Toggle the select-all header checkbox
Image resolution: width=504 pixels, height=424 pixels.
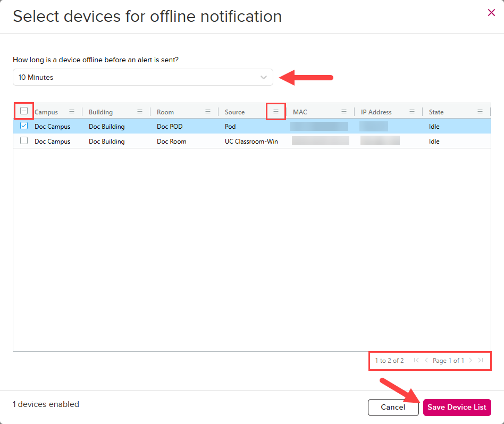pos(24,111)
